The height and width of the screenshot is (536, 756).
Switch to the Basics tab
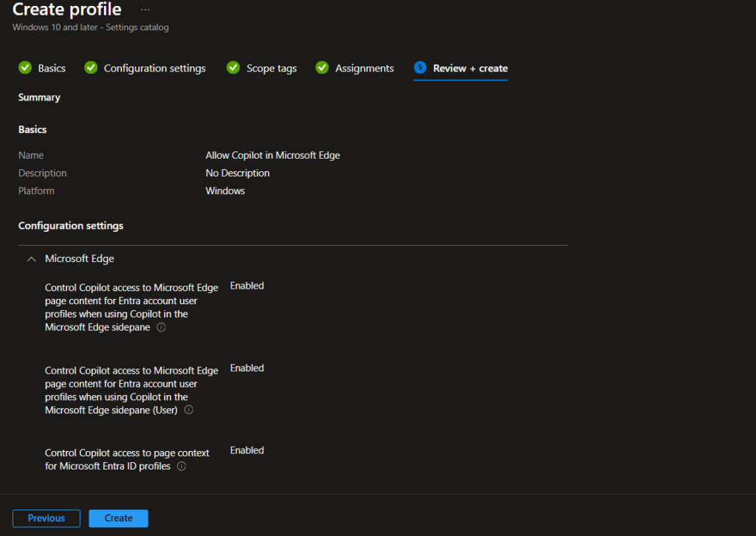52,67
